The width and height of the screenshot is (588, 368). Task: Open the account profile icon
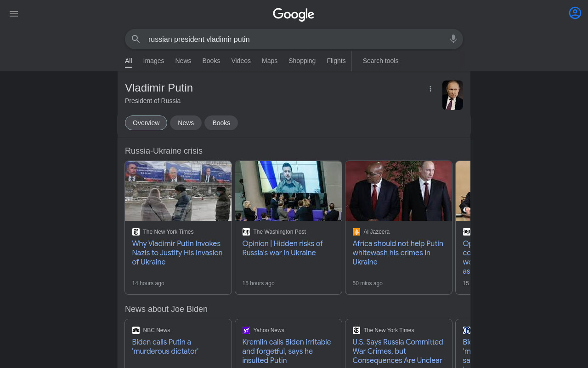575,13
